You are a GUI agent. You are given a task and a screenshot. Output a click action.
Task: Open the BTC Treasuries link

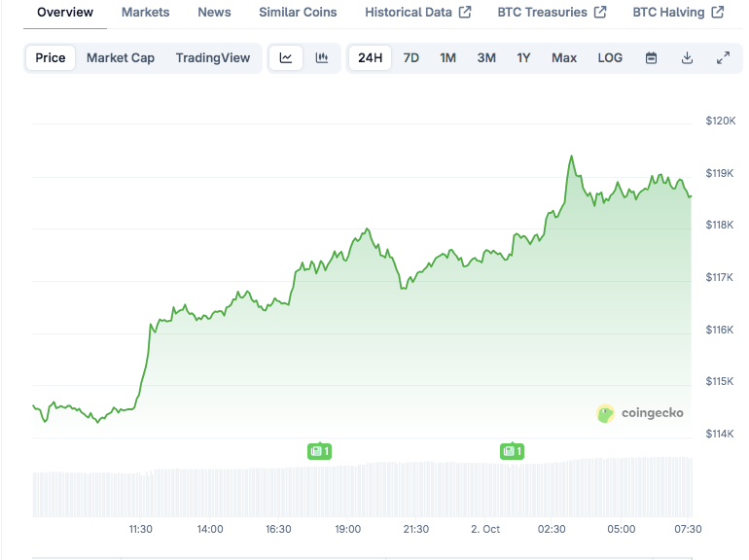point(552,13)
